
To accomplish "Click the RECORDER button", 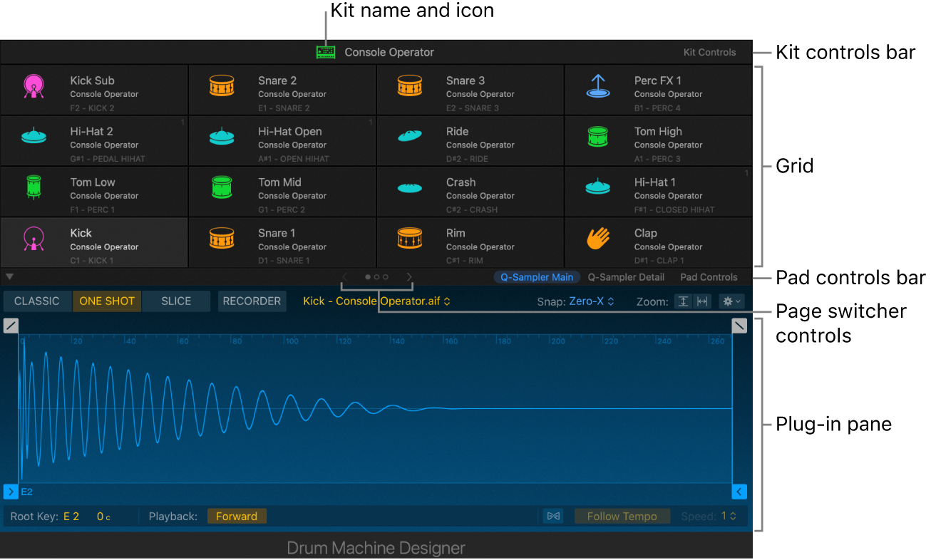I will [252, 301].
